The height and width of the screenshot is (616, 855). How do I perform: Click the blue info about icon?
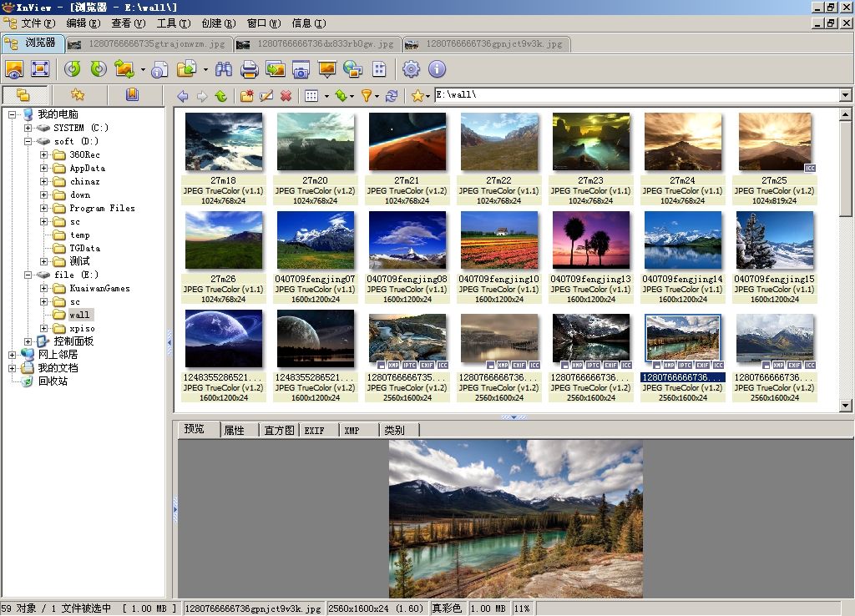[x=437, y=69]
